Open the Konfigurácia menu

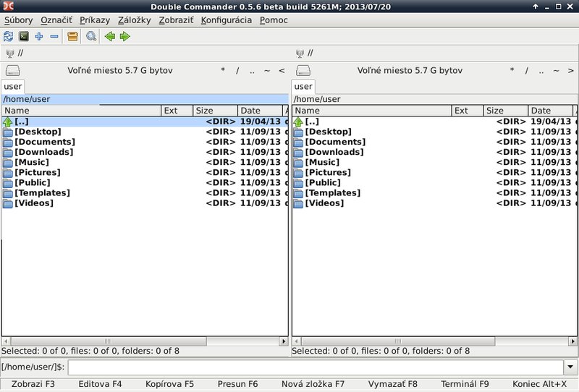[226, 20]
